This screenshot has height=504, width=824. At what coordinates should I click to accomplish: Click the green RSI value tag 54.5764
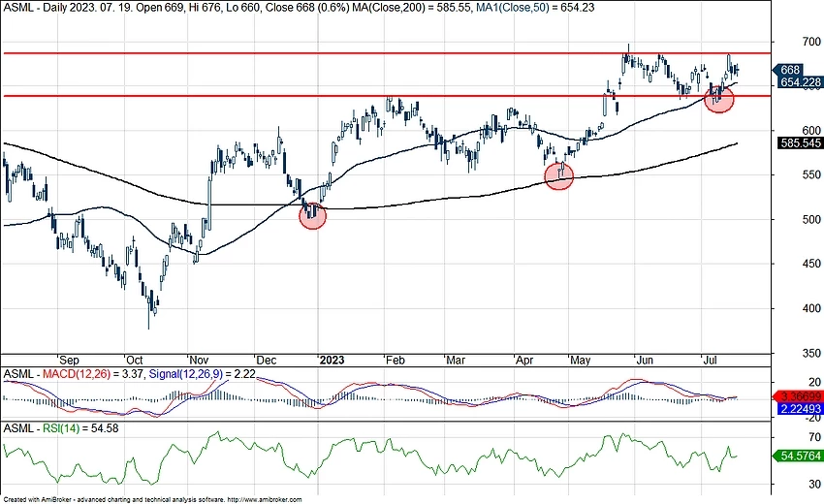coord(799,455)
